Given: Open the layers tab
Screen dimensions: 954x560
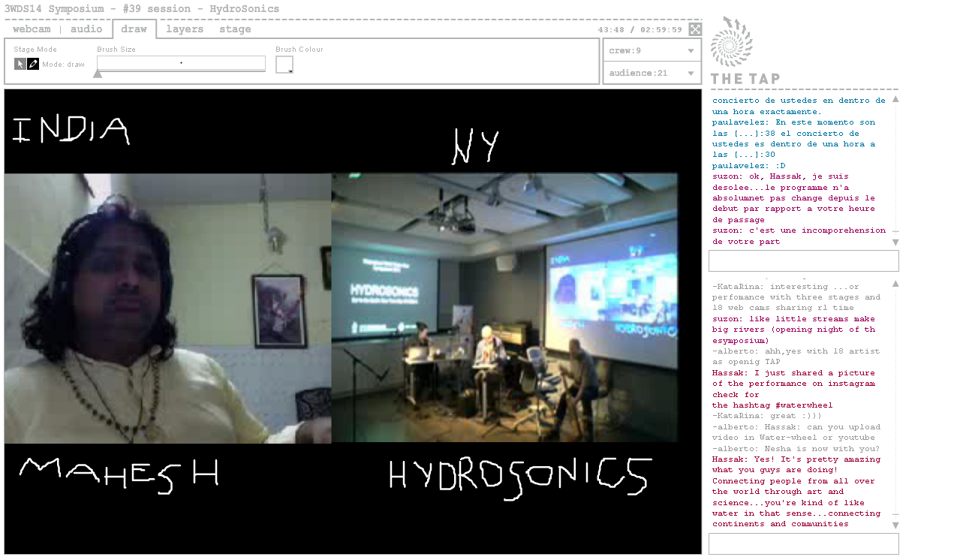Looking at the screenshot, I should click(x=185, y=29).
